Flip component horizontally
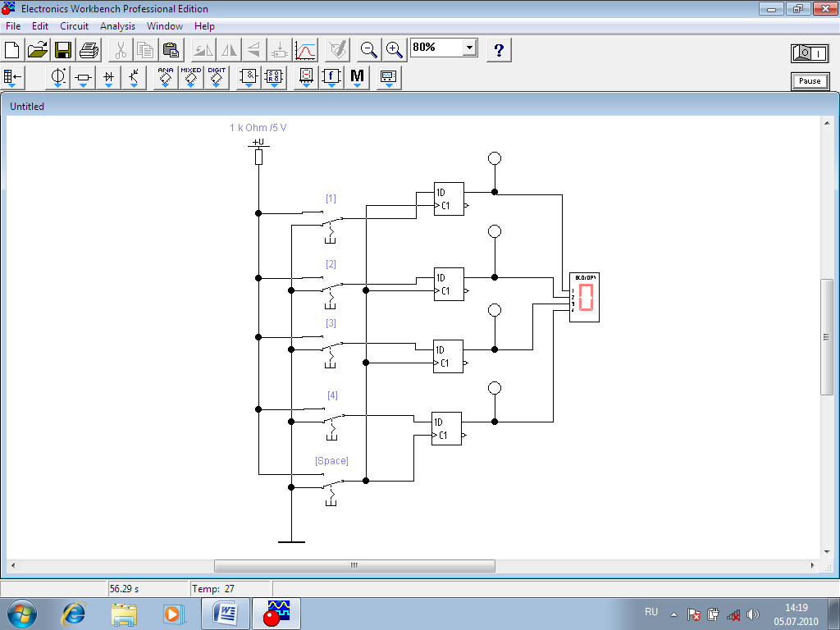 229,50
